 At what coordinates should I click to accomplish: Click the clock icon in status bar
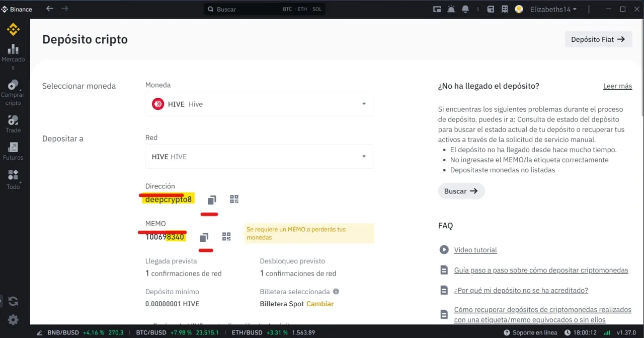[x=568, y=332]
